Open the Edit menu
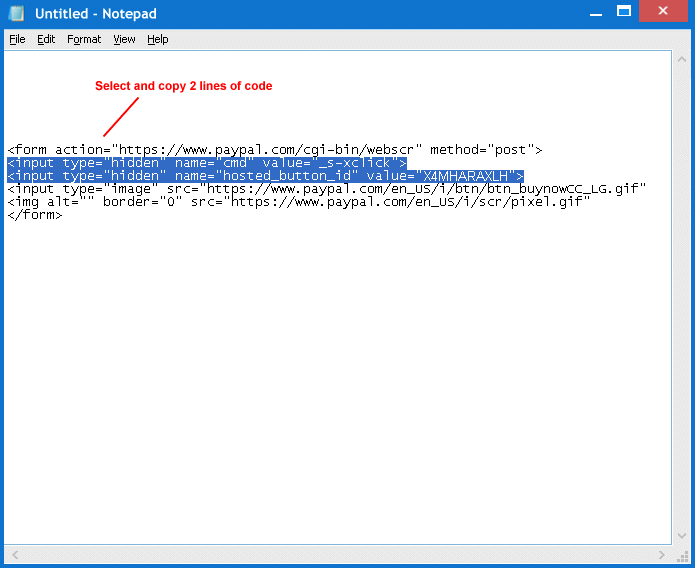 tap(46, 39)
